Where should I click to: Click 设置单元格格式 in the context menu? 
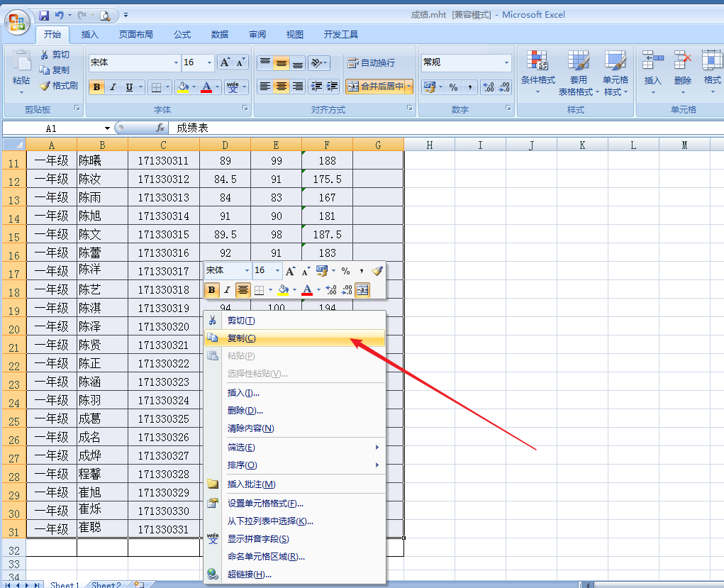coord(266,504)
